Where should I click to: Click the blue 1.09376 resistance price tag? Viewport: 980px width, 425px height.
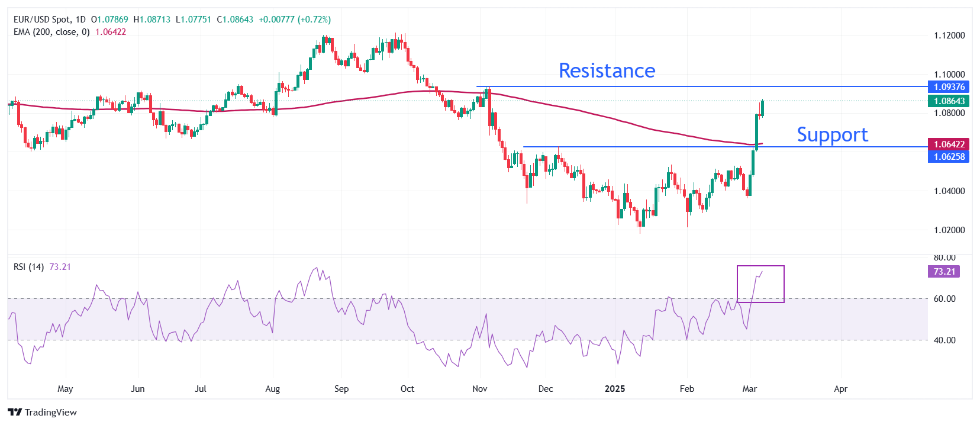(948, 87)
